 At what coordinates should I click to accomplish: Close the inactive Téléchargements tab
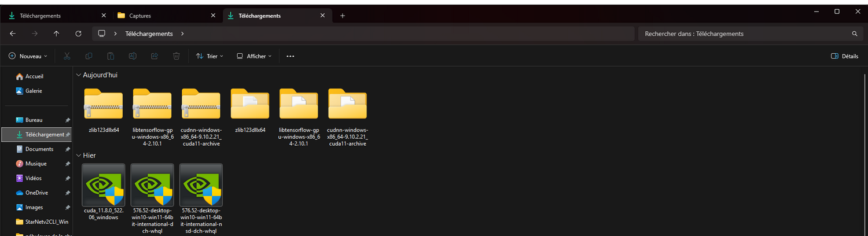coord(104,16)
